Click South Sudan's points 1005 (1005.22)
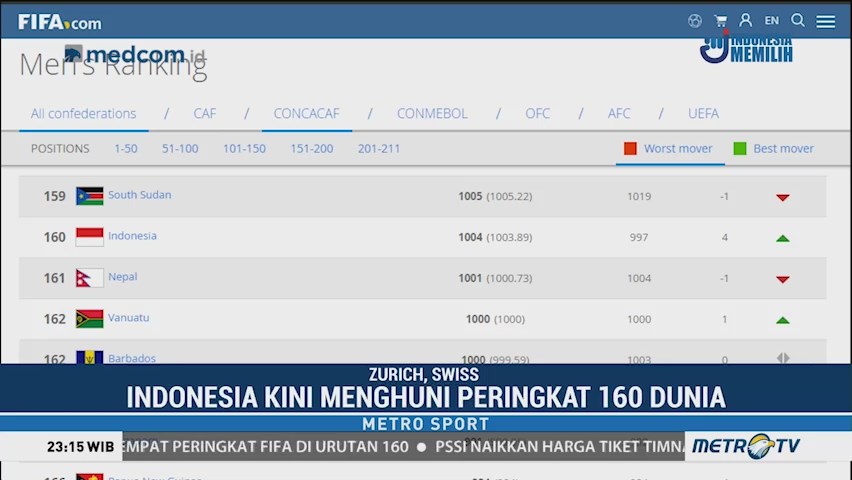 coord(495,196)
